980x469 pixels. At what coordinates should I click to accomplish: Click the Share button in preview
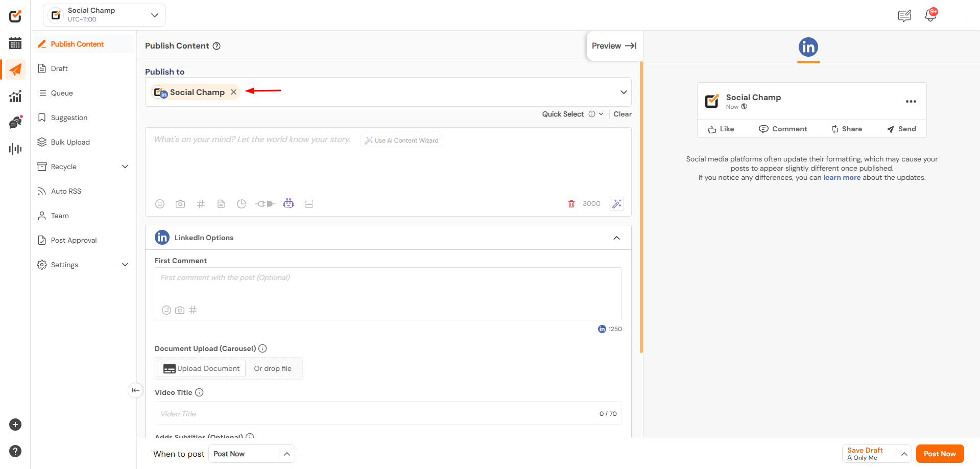846,129
